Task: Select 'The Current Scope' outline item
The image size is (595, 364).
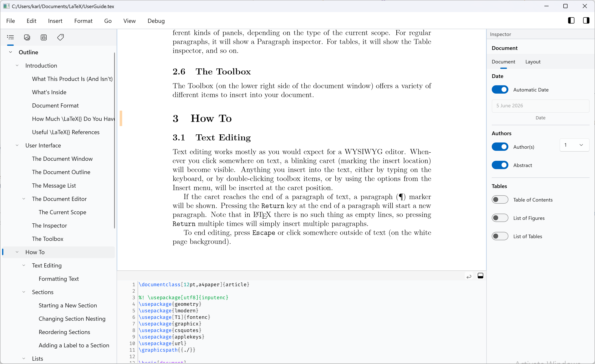Action: [x=62, y=212]
